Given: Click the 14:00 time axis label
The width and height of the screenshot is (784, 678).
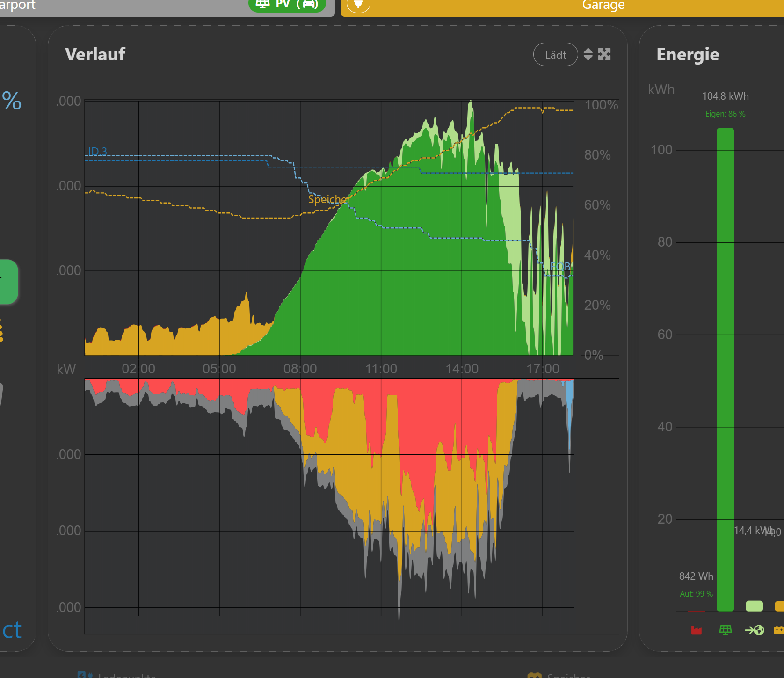Looking at the screenshot, I should click(462, 369).
